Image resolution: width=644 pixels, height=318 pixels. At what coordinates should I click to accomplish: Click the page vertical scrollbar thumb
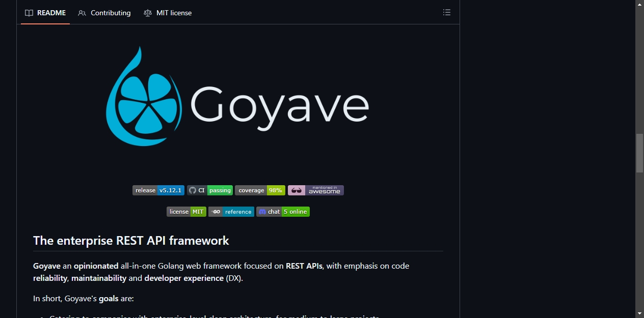[x=639, y=153]
